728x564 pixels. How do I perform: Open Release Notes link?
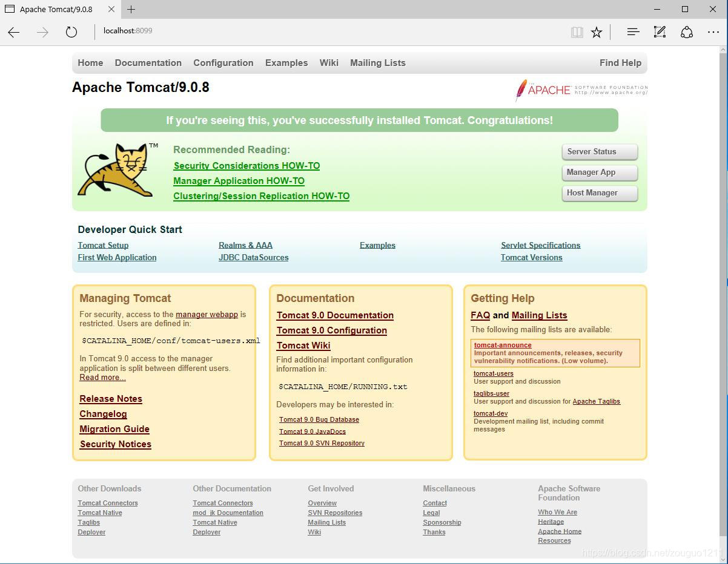click(x=111, y=399)
